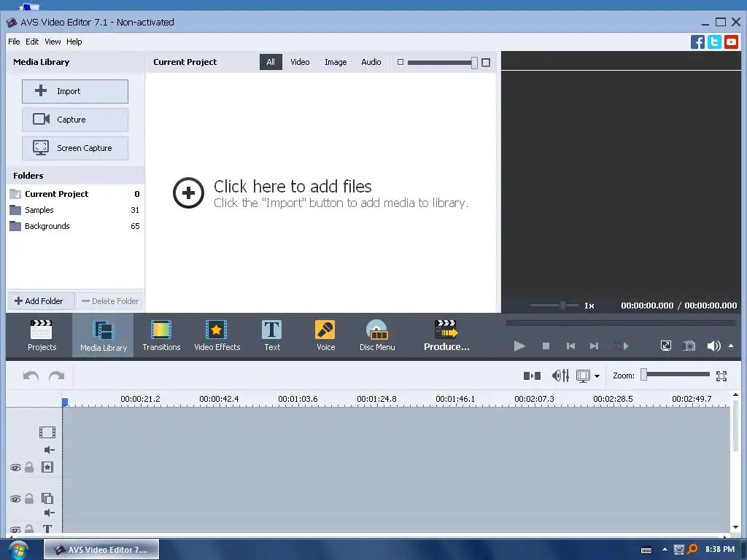Go to the previous frame
This screenshot has width=747, height=560.
pyautogui.click(x=570, y=346)
